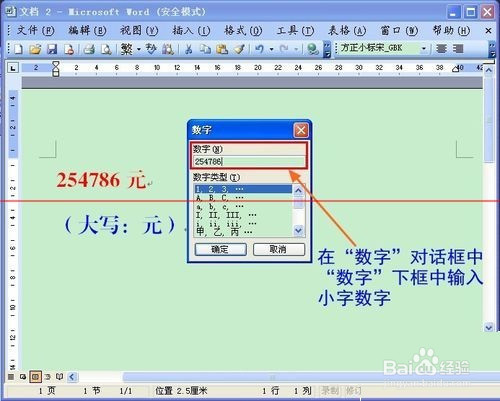Paste with the clipboard icon

click(222, 49)
